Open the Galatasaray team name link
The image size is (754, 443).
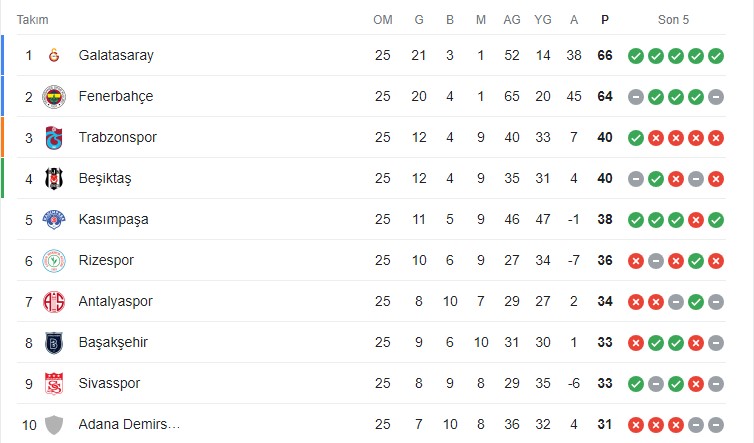coord(116,55)
